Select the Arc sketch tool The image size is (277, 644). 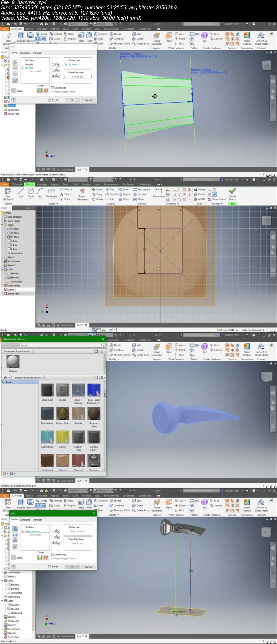click(x=40, y=193)
